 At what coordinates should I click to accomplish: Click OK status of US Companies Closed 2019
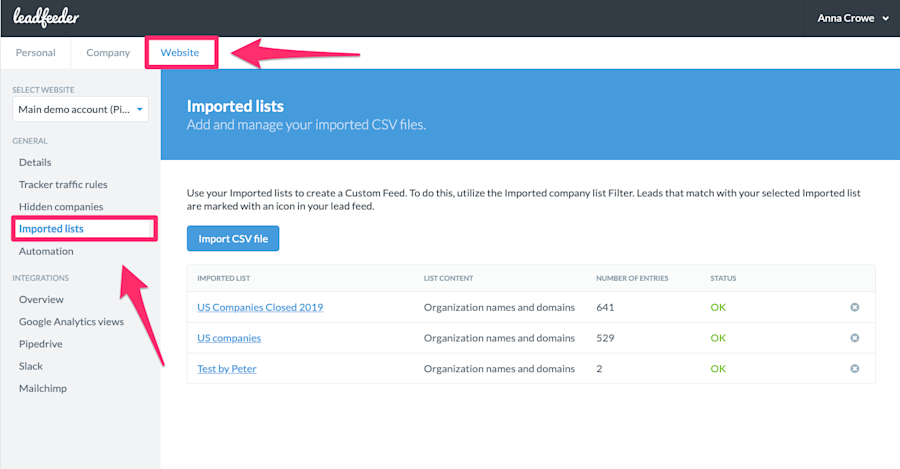tap(718, 307)
